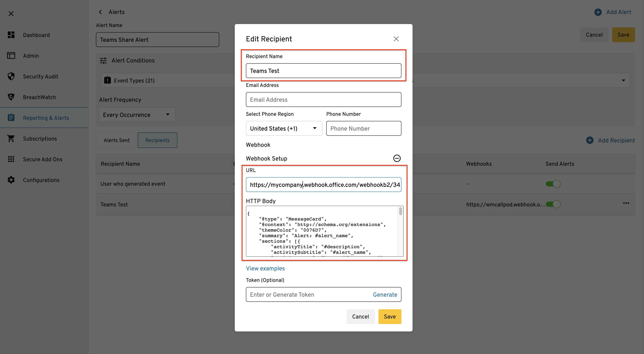Click the Event Types clipboard icon
Image resolution: width=644 pixels, height=354 pixels.
coord(107,80)
